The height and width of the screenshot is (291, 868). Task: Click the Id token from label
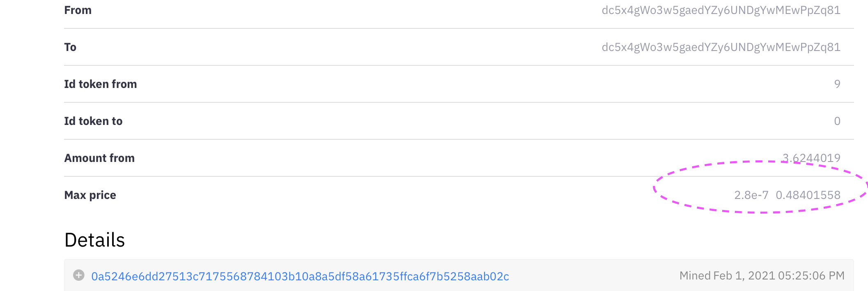tap(101, 84)
